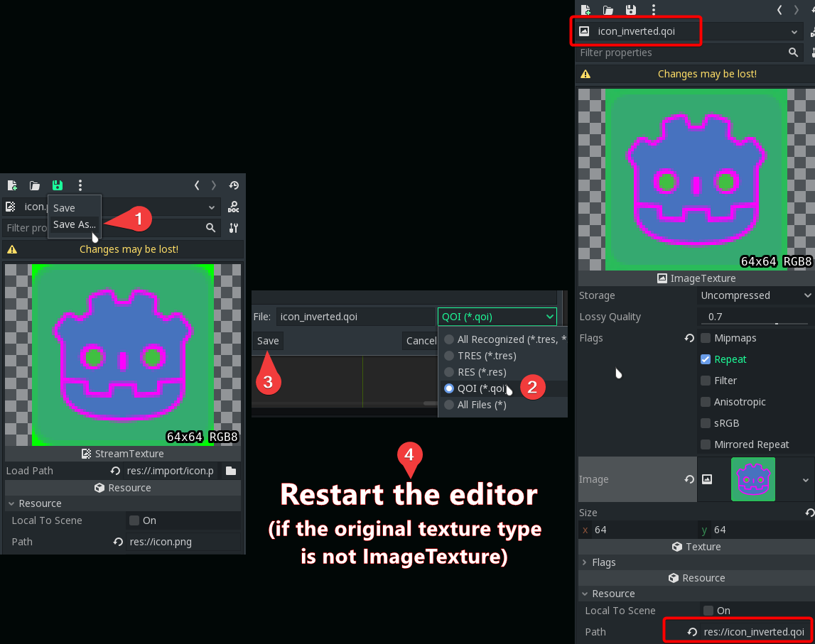
Task: Choose Save As... from the popup menu
Action: (x=75, y=224)
